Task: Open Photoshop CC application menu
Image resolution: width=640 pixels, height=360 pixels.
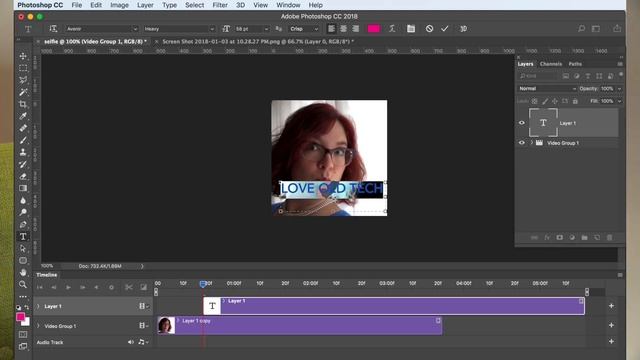Action: (40, 5)
